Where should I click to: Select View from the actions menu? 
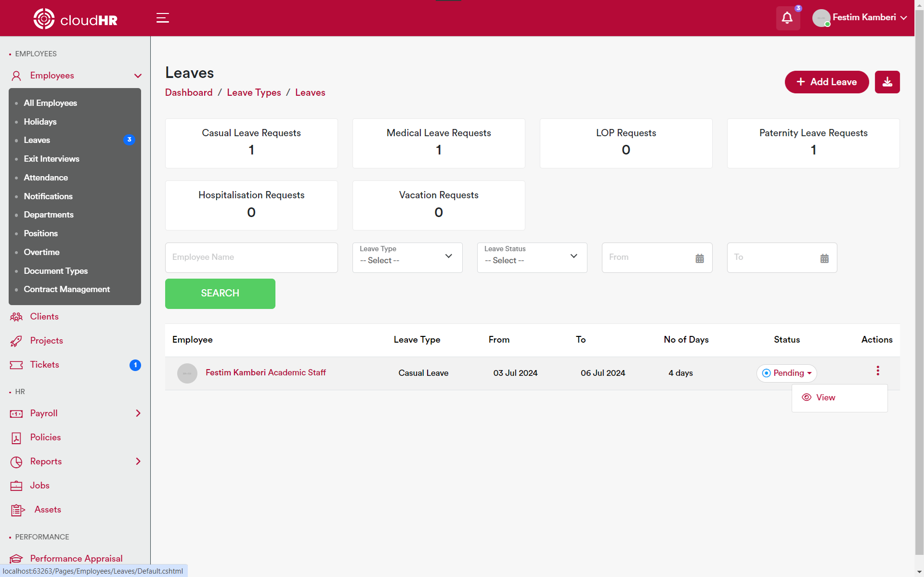[x=825, y=397]
